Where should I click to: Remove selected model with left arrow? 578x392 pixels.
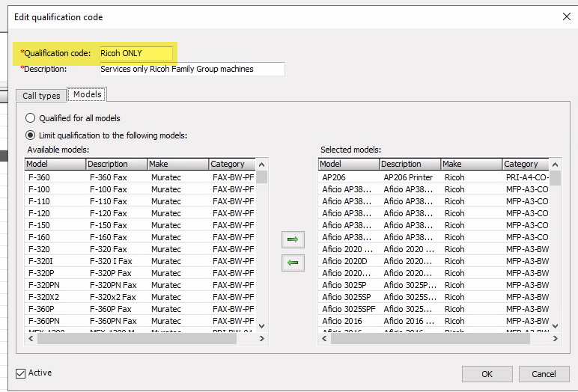tap(293, 263)
